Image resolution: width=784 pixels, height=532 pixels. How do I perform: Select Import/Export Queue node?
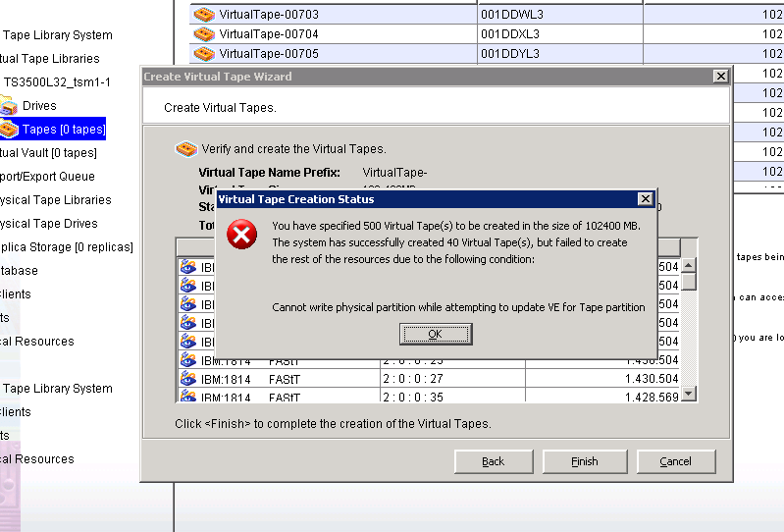point(47,177)
